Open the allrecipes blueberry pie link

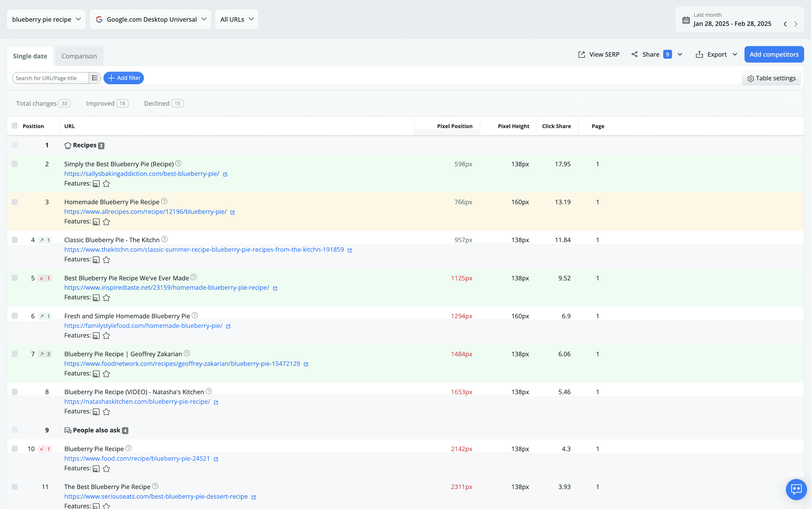pos(145,212)
